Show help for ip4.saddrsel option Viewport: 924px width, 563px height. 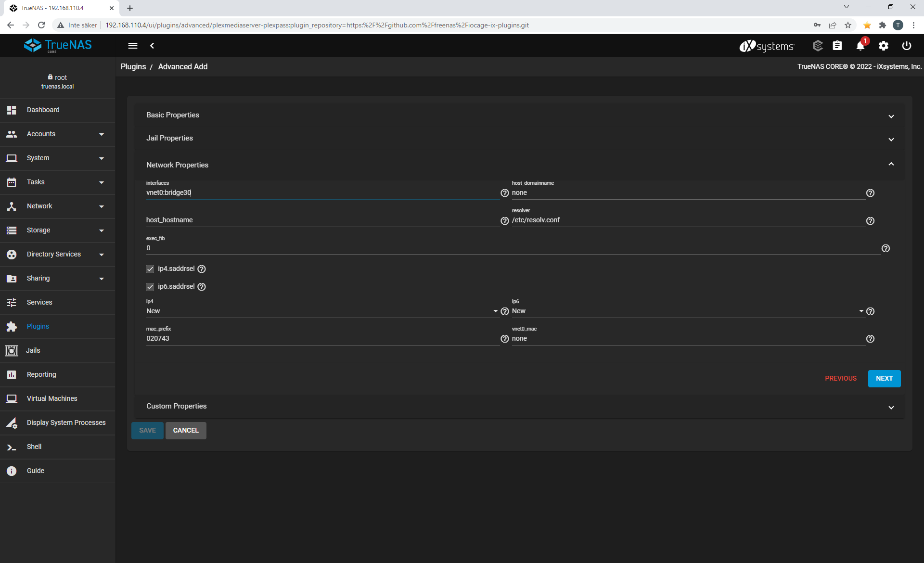tap(202, 269)
